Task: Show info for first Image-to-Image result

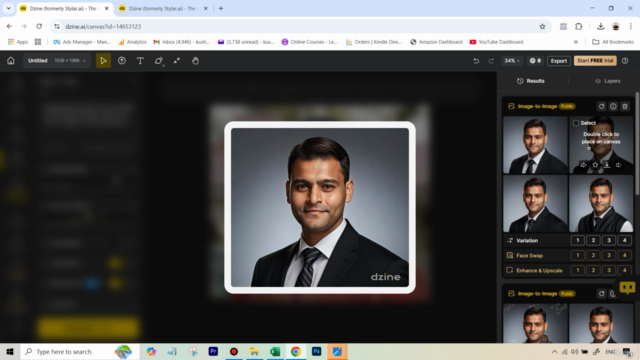Action: tap(613, 107)
